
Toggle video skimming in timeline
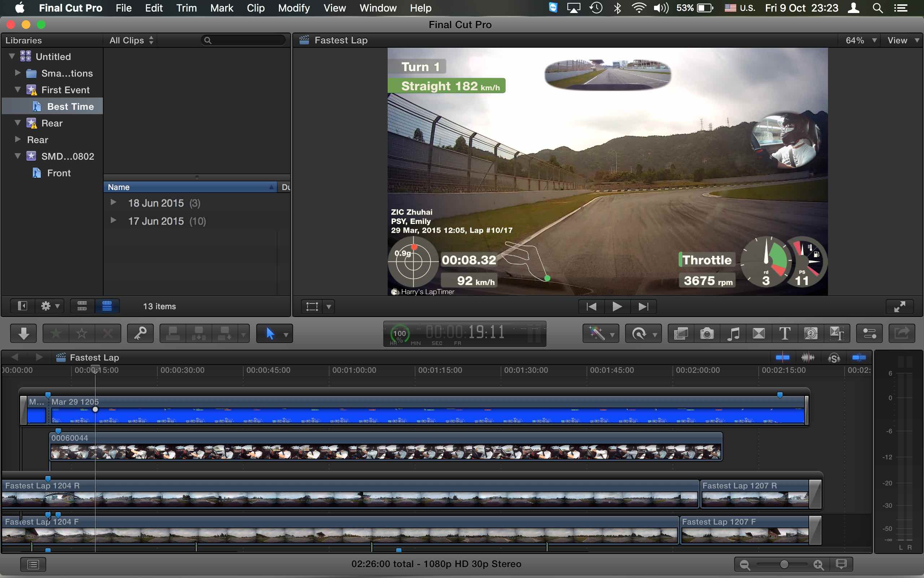(783, 357)
